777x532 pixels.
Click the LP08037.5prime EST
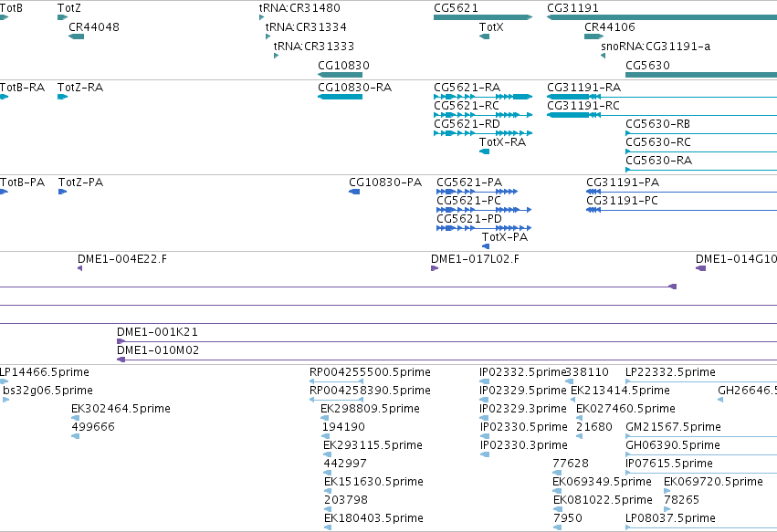click(701, 527)
